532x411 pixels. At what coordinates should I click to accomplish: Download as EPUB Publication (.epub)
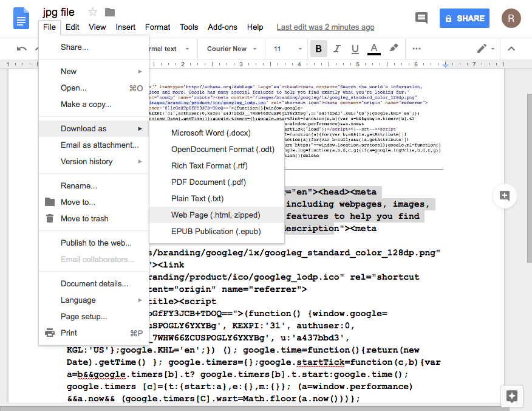(x=217, y=231)
